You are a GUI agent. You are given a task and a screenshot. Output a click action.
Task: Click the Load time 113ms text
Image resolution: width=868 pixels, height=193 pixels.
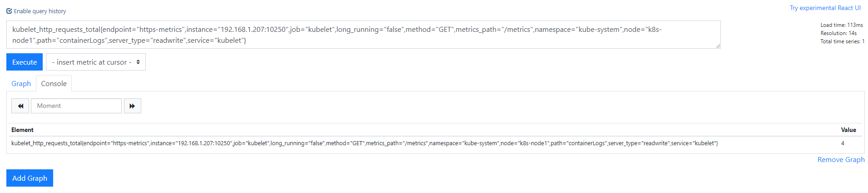point(841,25)
